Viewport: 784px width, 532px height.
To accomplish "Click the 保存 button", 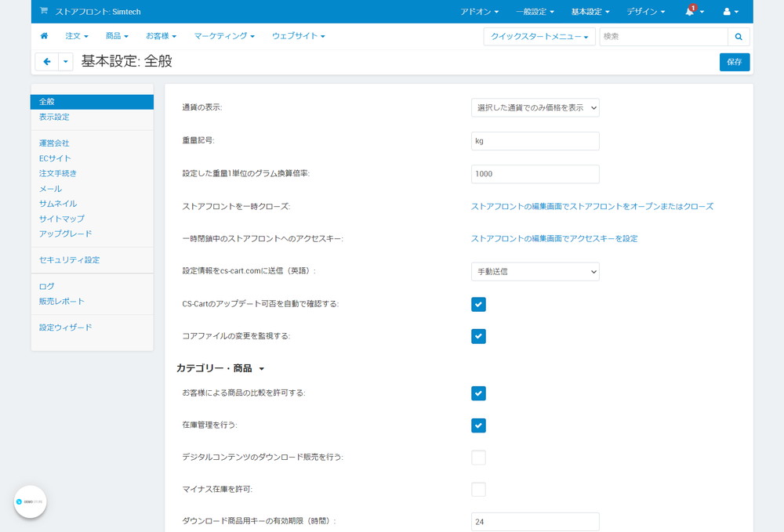I will (x=735, y=62).
